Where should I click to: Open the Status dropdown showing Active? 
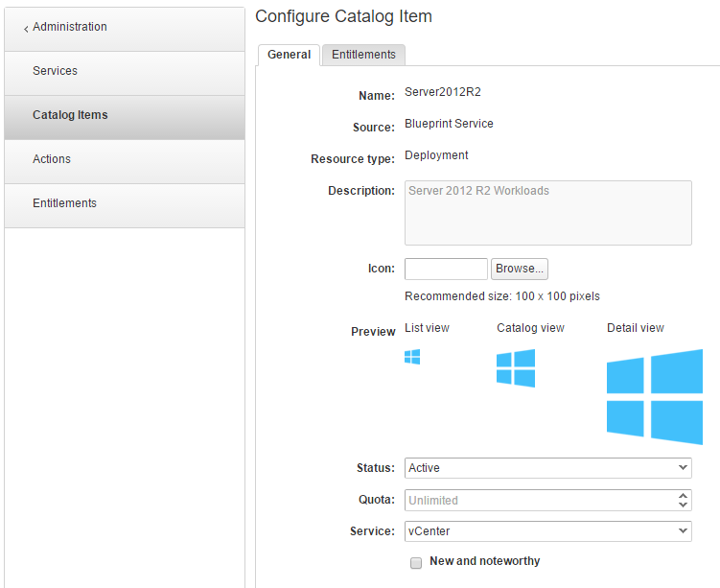click(x=547, y=468)
